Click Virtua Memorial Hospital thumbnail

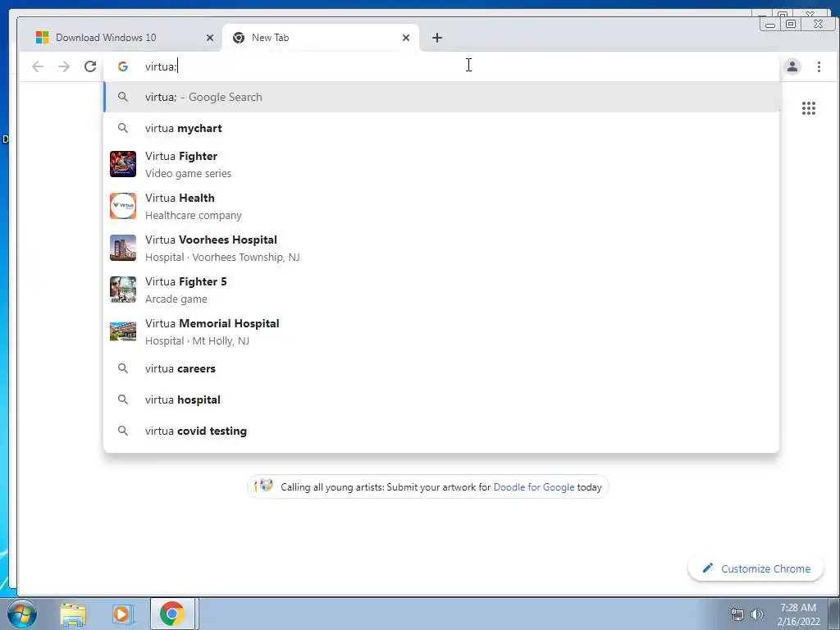(123, 331)
